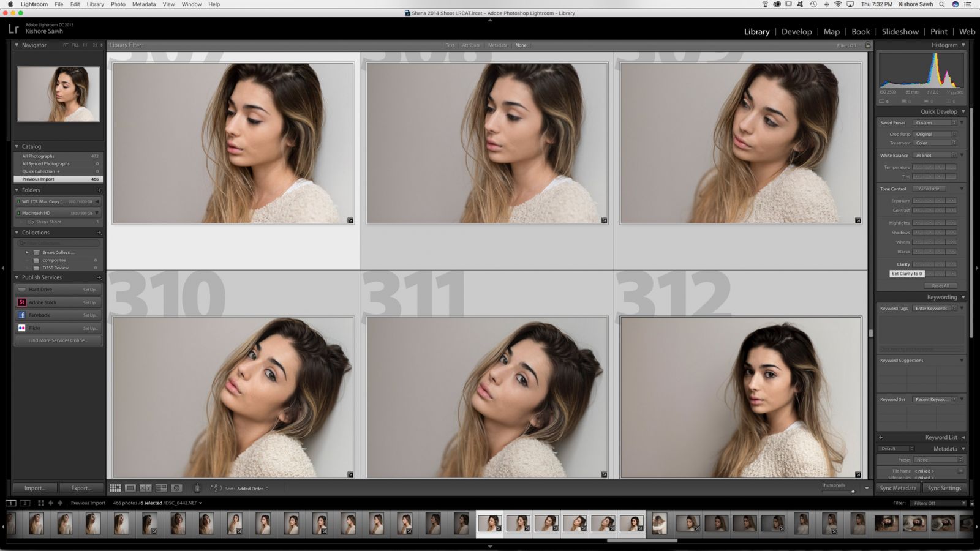Toggle Metadata library filter
980x551 pixels.
(x=497, y=45)
